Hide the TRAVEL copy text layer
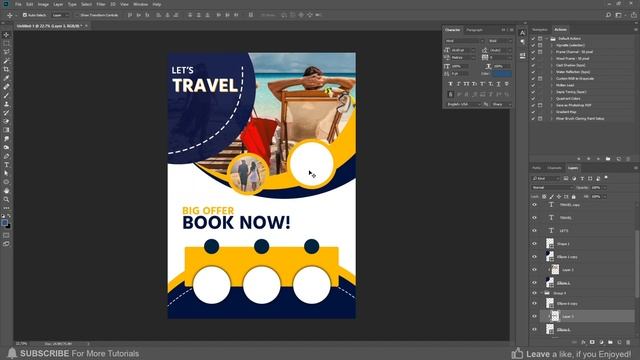Screen dimensions: 640x360 534,204
